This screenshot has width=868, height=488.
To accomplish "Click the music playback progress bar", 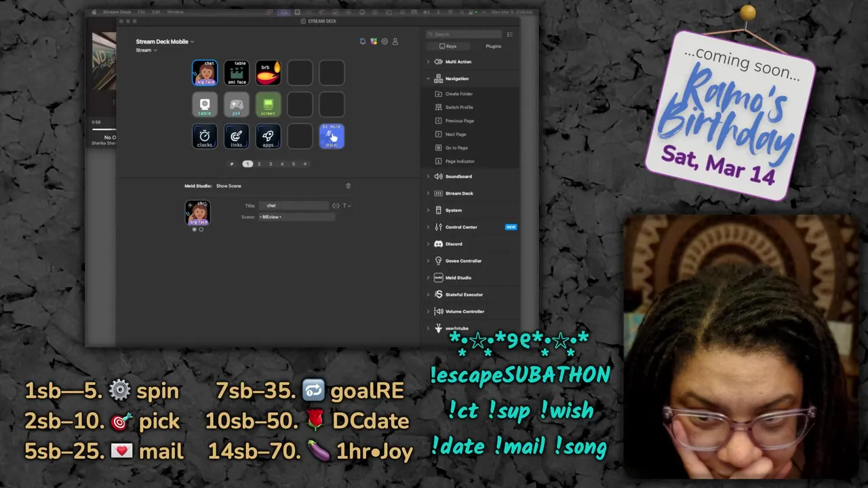I will pyautogui.click(x=104, y=129).
